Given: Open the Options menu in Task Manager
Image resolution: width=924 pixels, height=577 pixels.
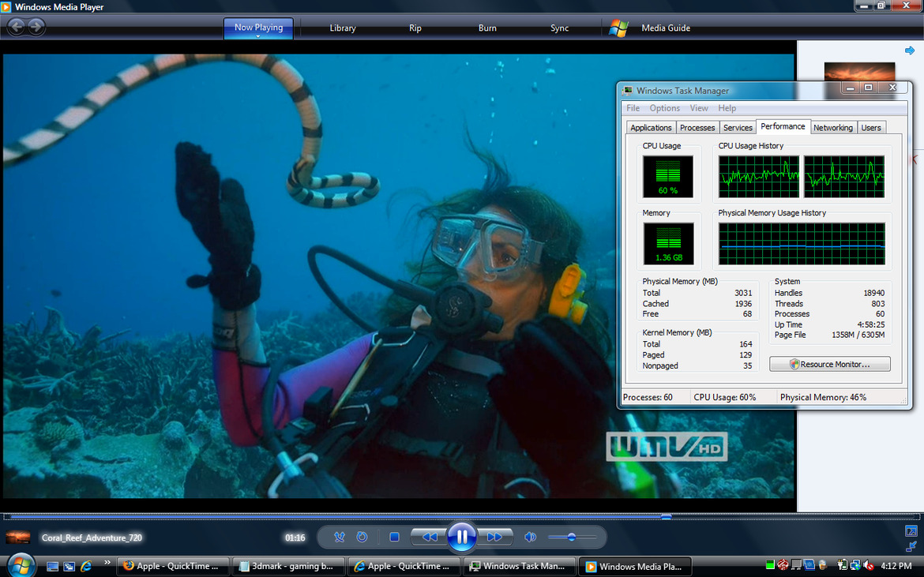Looking at the screenshot, I should click(665, 108).
